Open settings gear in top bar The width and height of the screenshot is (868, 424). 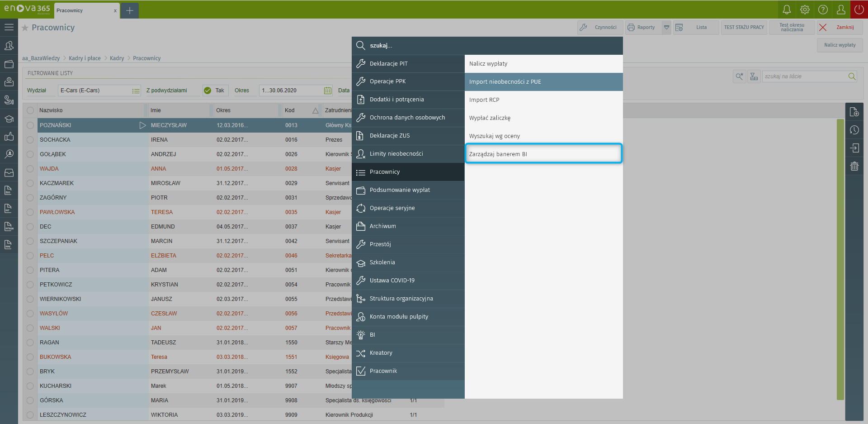[x=805, y=10]
